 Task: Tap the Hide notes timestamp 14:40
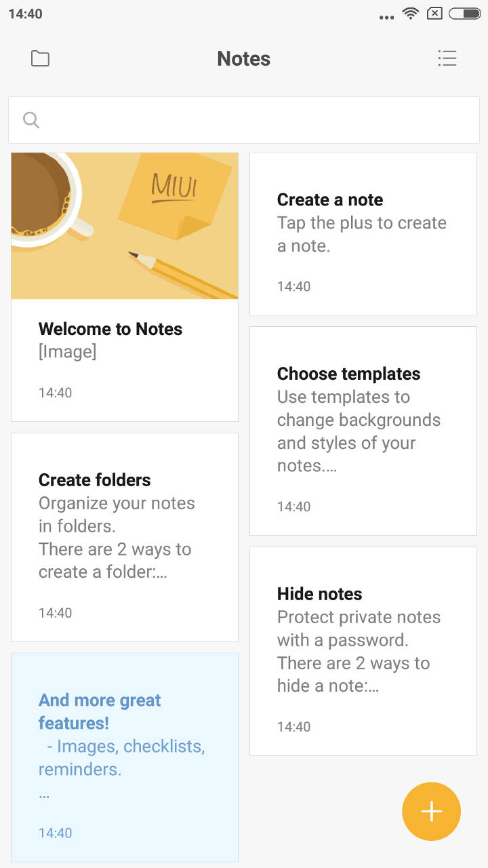tap(294, 727)
